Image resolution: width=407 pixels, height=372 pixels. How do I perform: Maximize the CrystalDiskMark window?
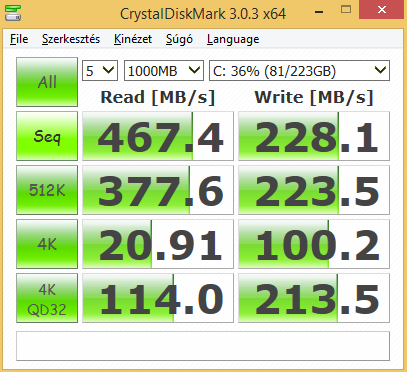346,10
